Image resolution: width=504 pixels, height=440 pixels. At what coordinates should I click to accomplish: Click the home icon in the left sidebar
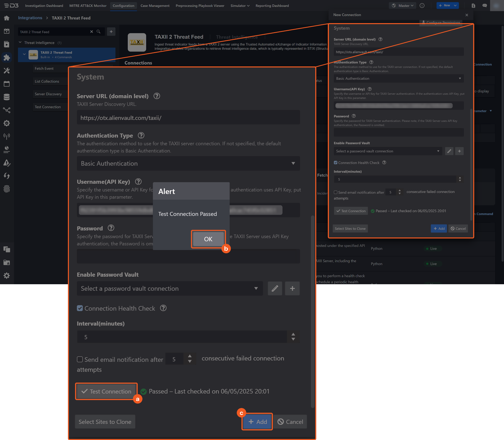click(x=7, y=18)
